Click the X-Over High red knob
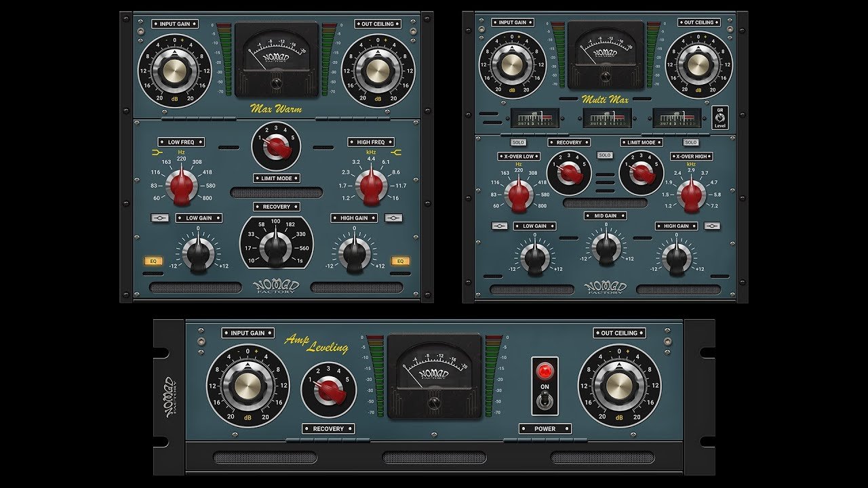868x488 pixels. click(x=691, y=195)
